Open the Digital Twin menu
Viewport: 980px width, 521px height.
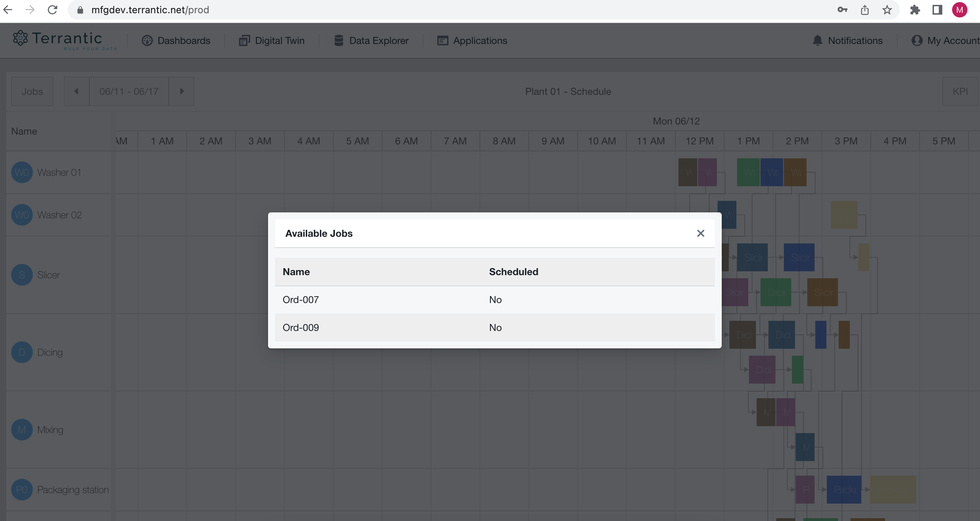coord(272,41)
